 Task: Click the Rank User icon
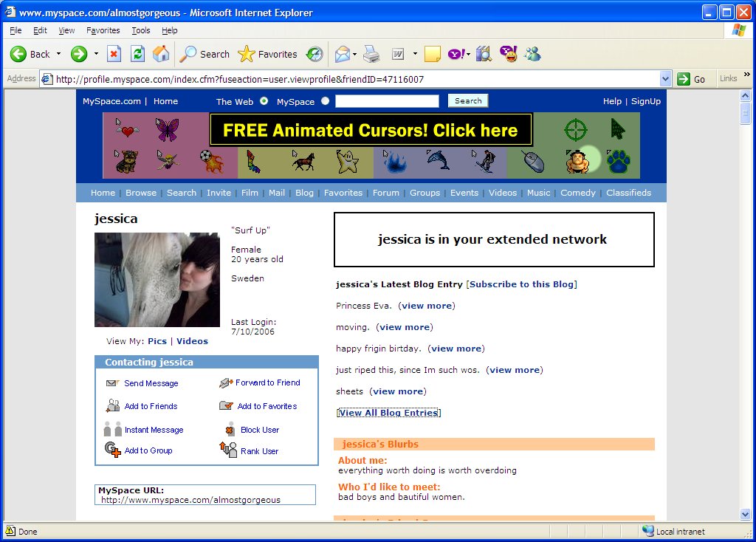(228, 450)
